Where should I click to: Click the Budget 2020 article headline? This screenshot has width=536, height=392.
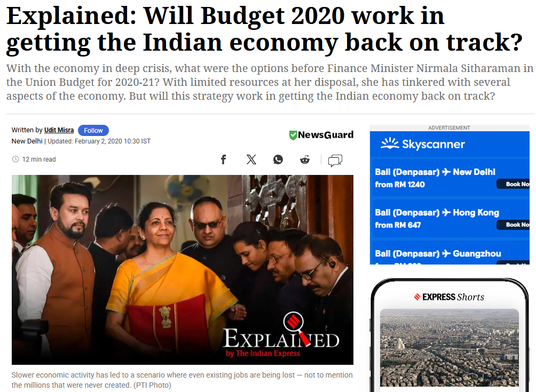pyautogui.click(x=264, y=29)
